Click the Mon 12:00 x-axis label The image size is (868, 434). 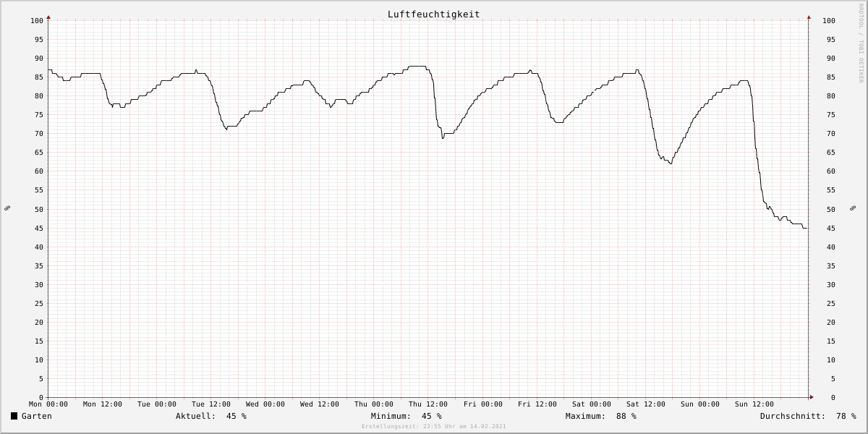103,404
